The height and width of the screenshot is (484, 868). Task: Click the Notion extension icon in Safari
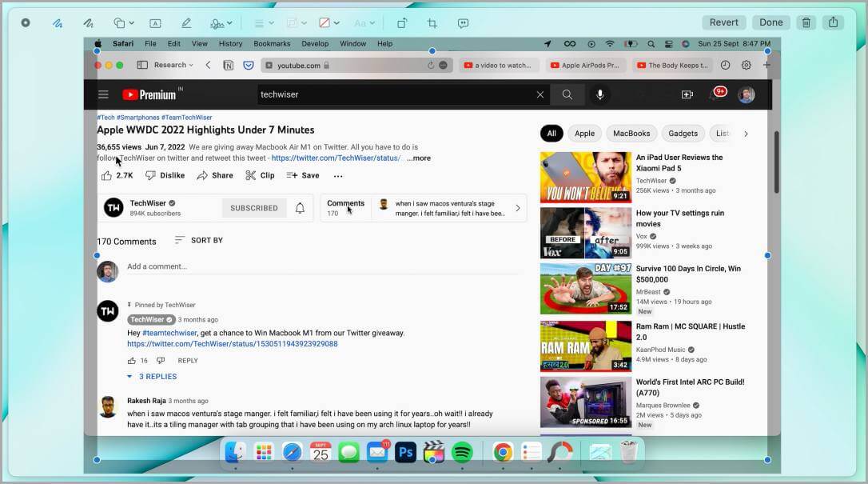pyautogui.click(x=228, y=66)
